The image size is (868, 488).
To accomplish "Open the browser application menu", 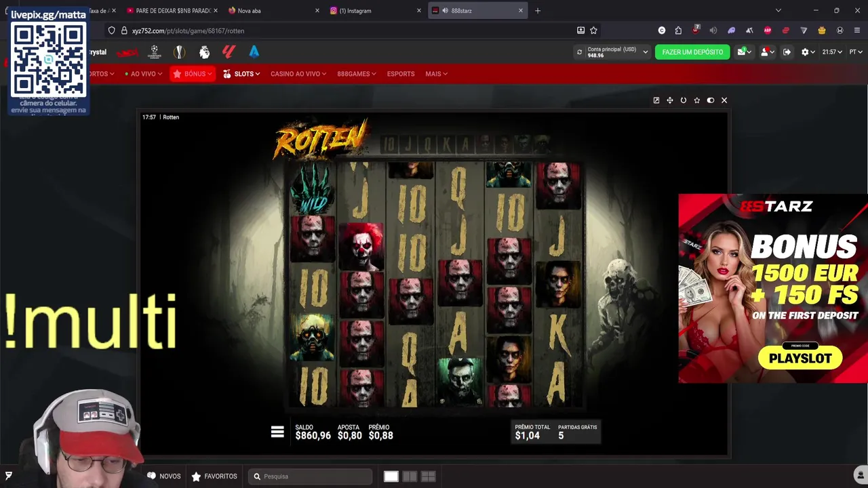I will [x=857, y=30].
